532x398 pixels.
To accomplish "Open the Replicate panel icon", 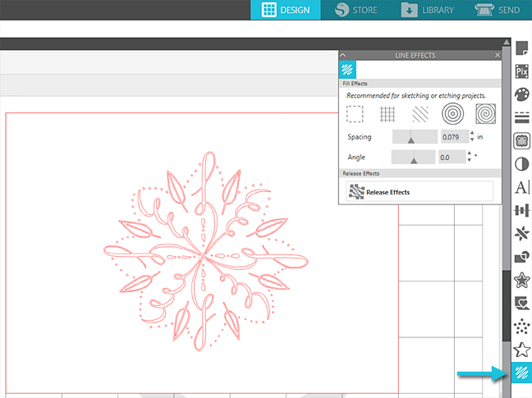I will click(522, 234).
